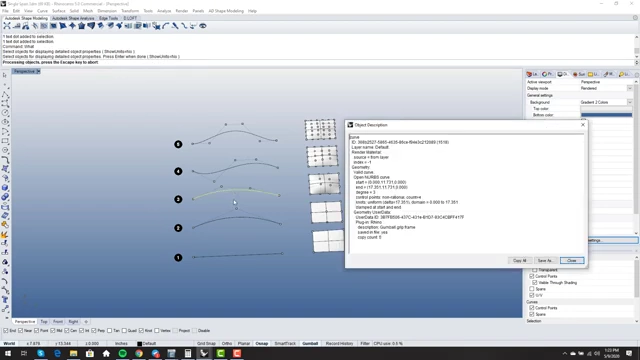This screenshot has width=640, height=360.
Task: Click Copy All in Object Description dialog
Action: click(x=520, y=260)
